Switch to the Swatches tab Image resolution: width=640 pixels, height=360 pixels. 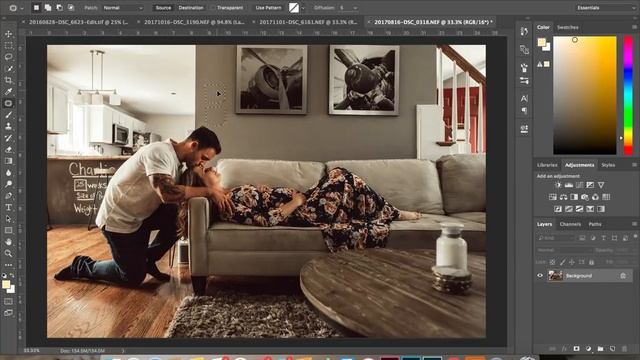(x=567, y=27)
